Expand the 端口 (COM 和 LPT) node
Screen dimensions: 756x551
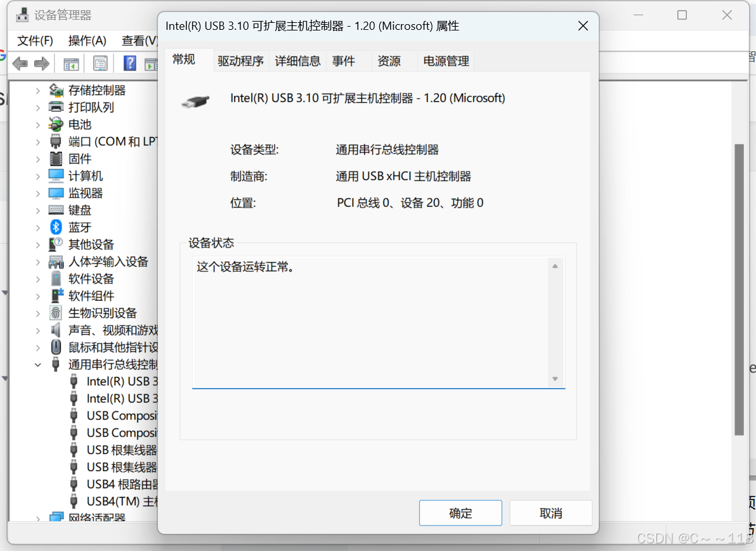coord(37,142)
